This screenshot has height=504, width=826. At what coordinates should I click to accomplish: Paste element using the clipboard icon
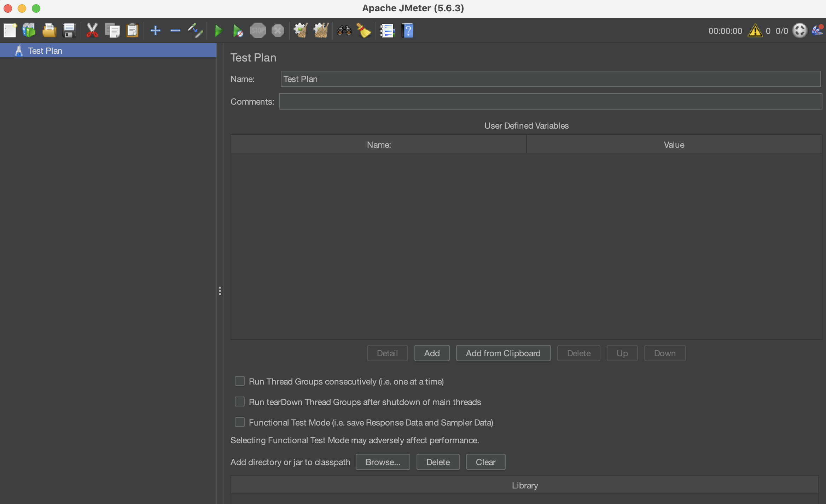pyautogui.click(x=132, y=30)
